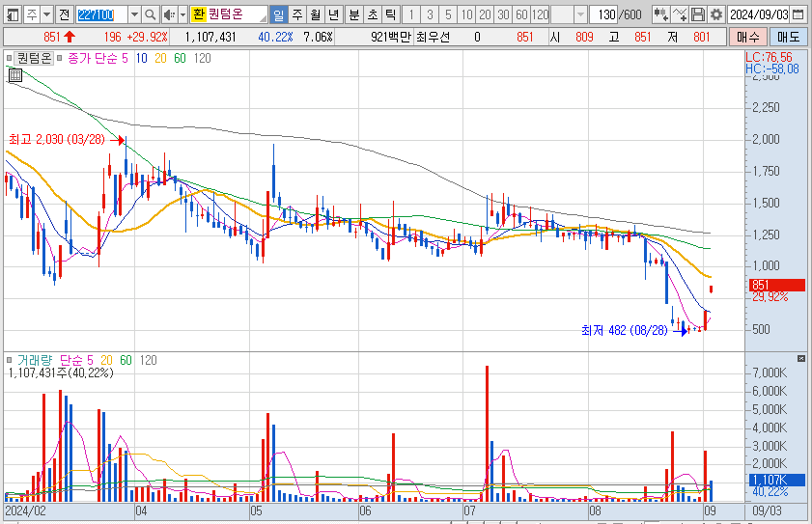
Task: Select the yearly (년) chart period
Action: point(333,14)
